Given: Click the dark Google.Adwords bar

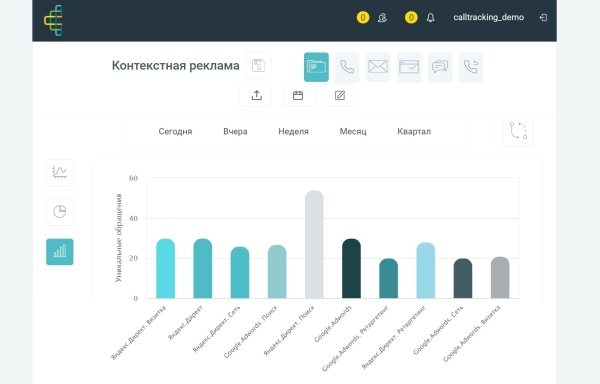Looking at the screenshot, I should (x=351, y=268).
